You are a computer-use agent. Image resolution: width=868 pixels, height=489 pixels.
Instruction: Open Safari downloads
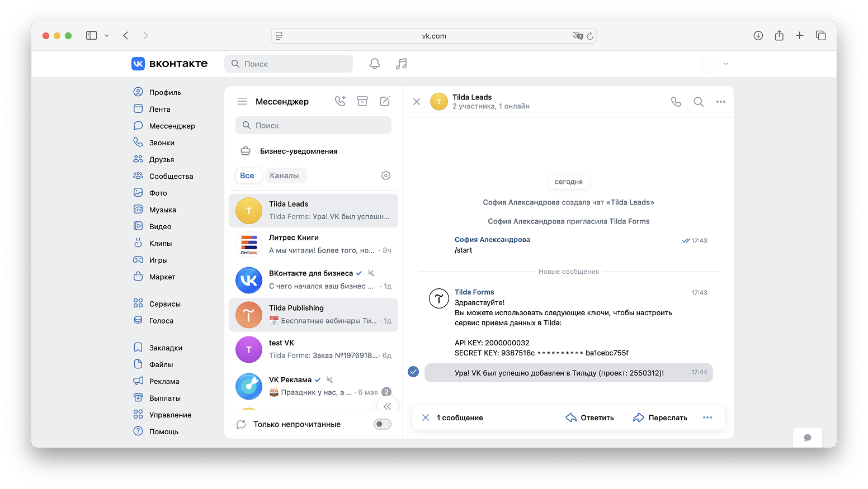tap(758, 36)
